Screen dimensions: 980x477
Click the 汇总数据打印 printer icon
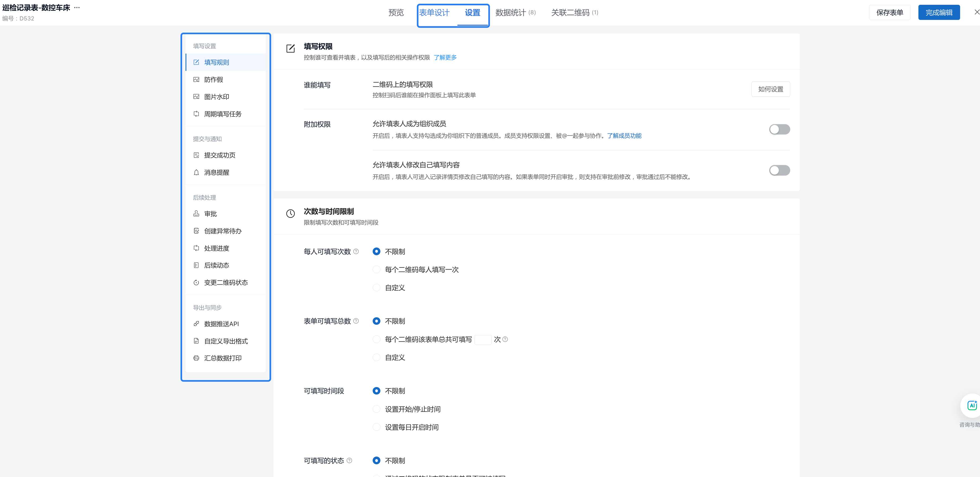(x=196, y=358)
